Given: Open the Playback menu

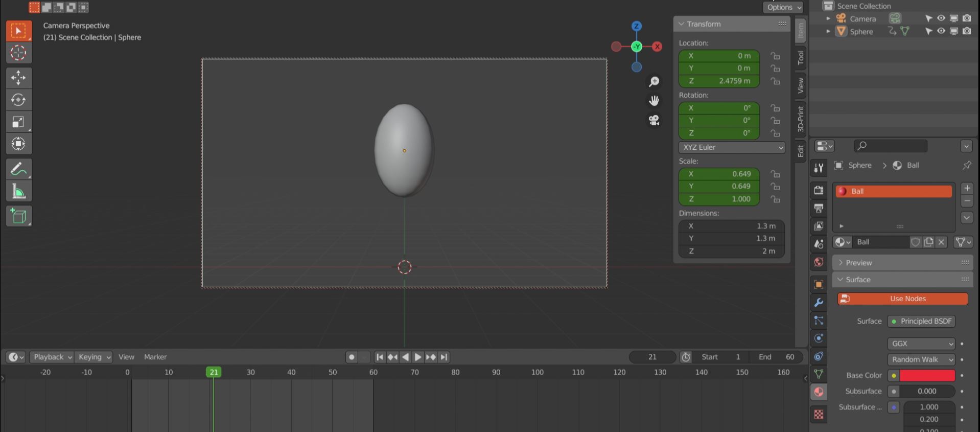Looking at the screenshot, I should click(52, 357).
